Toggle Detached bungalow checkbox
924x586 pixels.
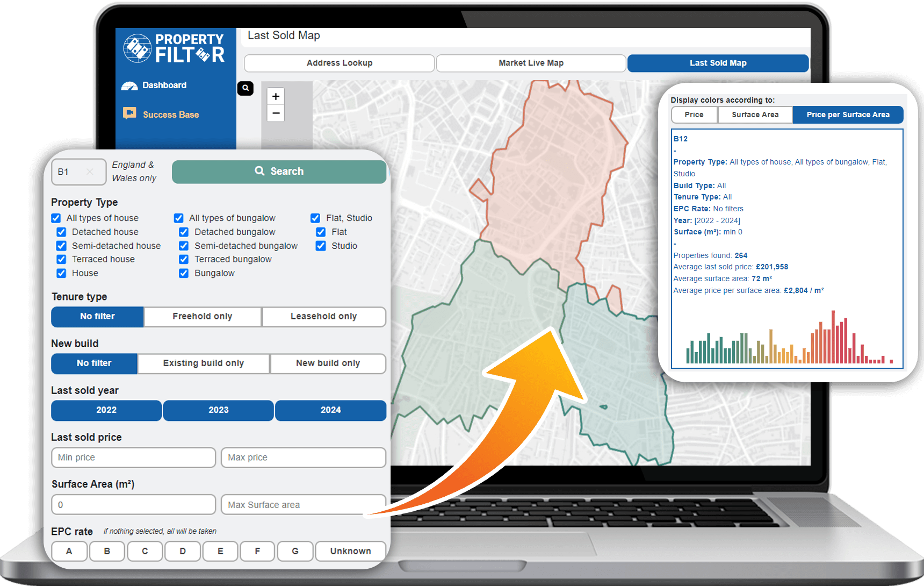pyautogui.click(x=184, y=232)
